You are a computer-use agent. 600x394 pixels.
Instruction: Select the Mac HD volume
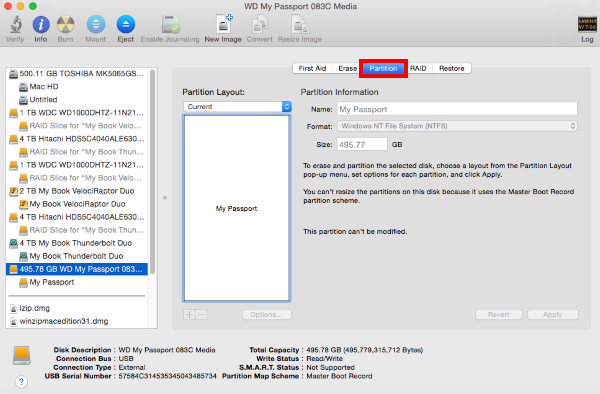coord(77,87)
